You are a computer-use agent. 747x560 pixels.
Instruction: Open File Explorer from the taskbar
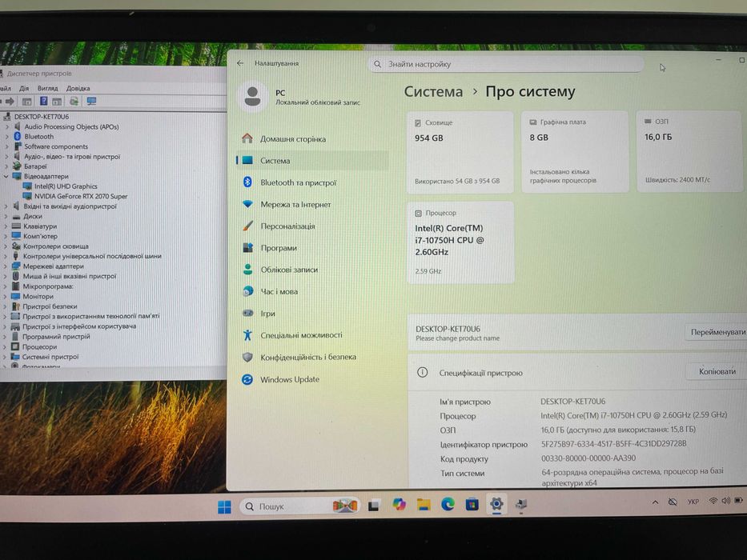click(423, 504)
